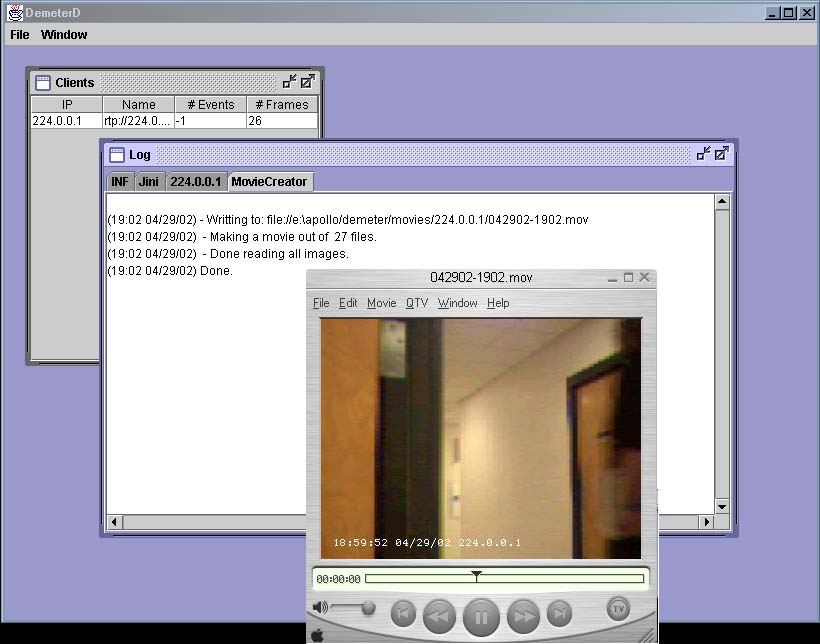820x644 pixels.
Task: Click the QuickTime Apple logo icon
Action: point(317,636)
